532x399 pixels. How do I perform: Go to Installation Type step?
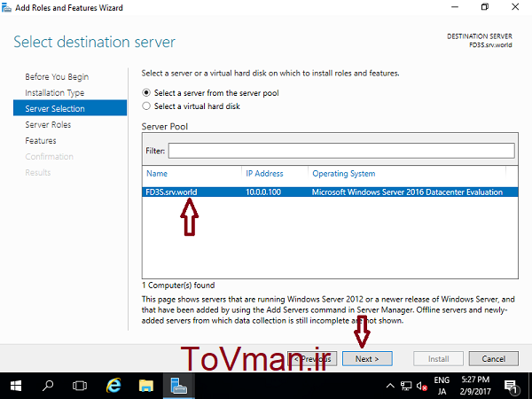coord(55,92)
